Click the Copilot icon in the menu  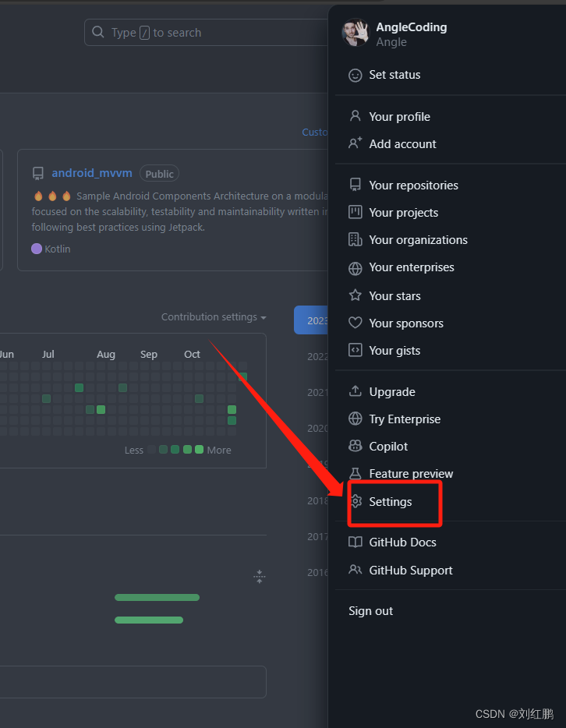click(x=356, y=446)
